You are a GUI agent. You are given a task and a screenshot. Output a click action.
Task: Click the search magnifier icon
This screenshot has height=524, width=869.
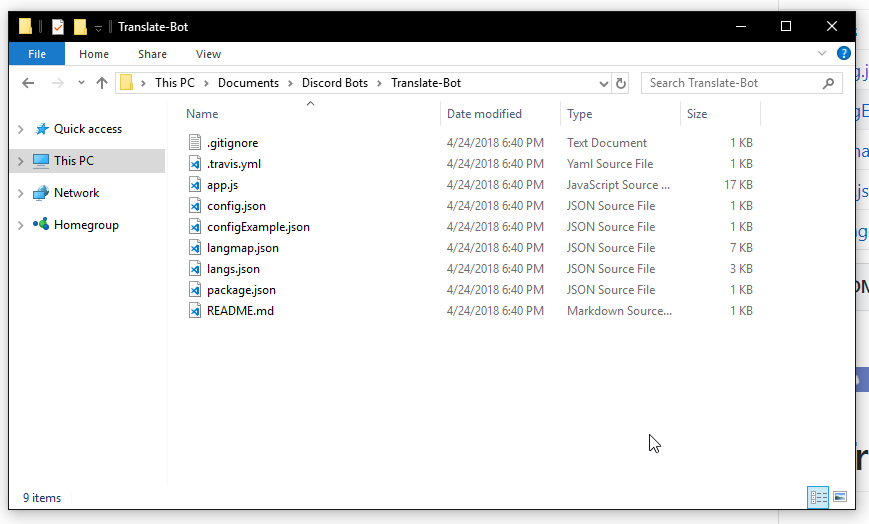828,83
